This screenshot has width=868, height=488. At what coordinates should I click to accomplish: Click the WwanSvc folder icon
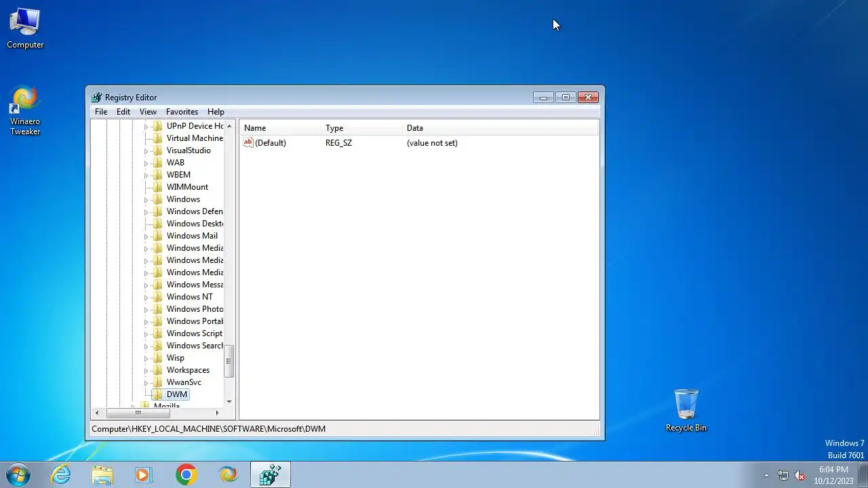coord(158,382)
